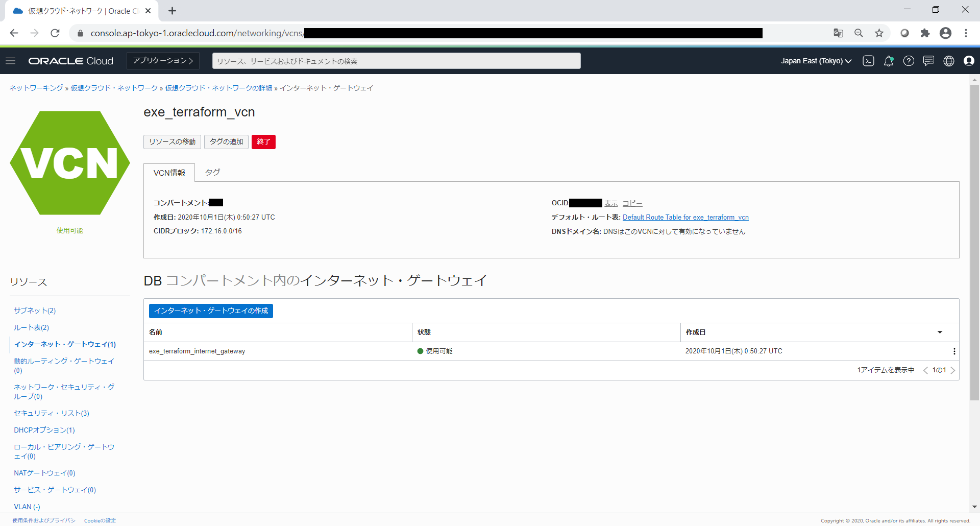Open サブネット(2) in the resources list
The height and width of the screenshot is (526, 980).
35,310
